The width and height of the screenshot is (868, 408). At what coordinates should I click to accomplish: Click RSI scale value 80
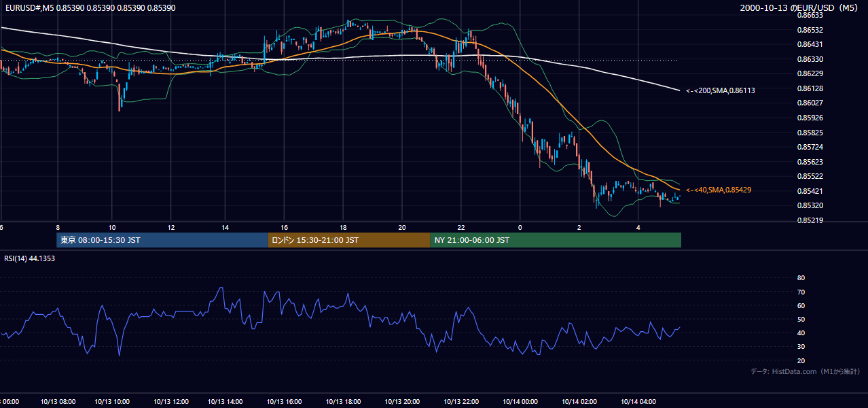coord(801,278)
